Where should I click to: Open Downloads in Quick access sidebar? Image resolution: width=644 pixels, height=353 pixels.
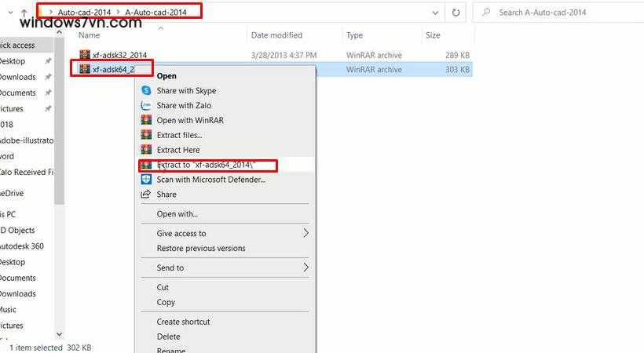17,77
